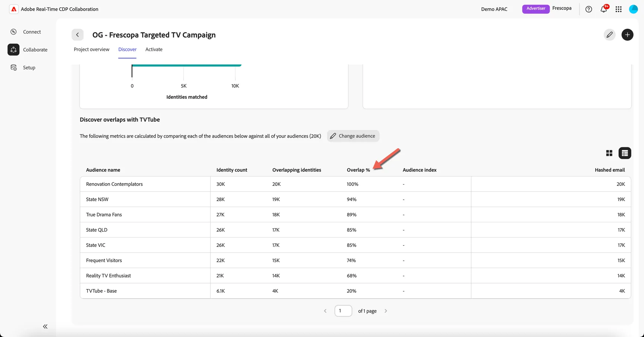Viewport: 644px width, 337px height.
Task: Open the Demo APAC org switcher
Action: click(494, 9)
